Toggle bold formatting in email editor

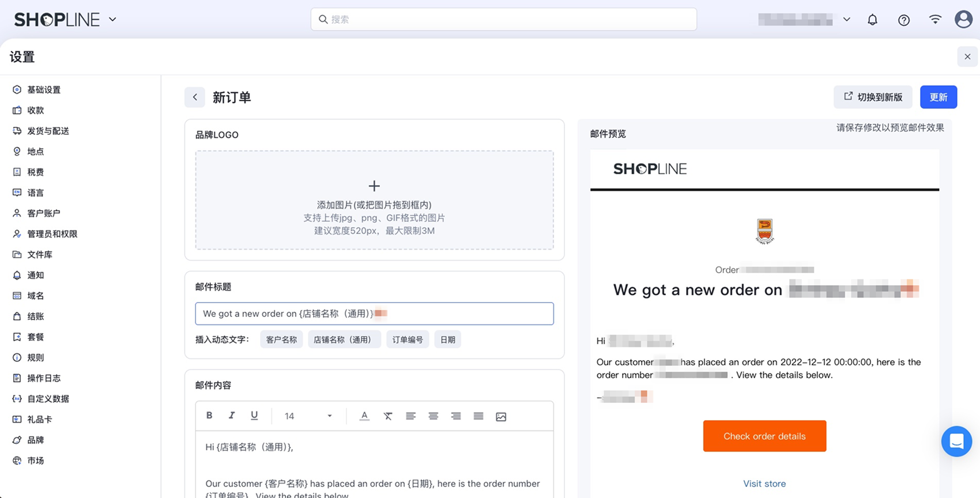tap(209, 416)
